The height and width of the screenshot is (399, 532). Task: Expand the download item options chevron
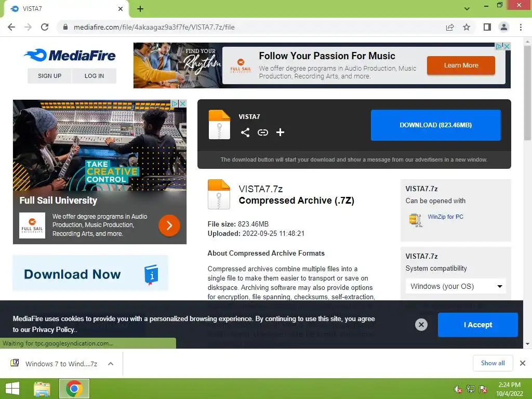click(111, 364)
